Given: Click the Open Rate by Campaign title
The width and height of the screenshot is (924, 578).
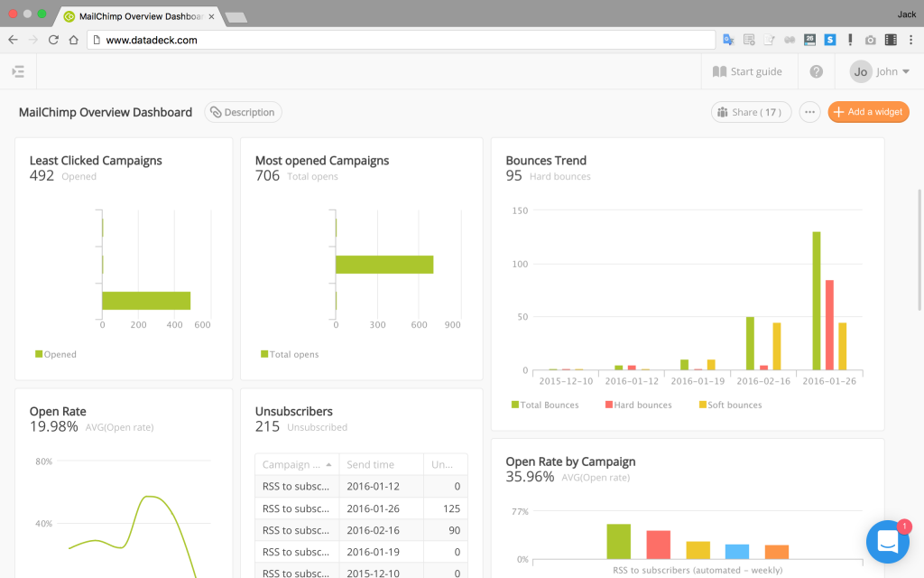Looking at the screenshot, I should pyautogui.click(x=570, y=461).
